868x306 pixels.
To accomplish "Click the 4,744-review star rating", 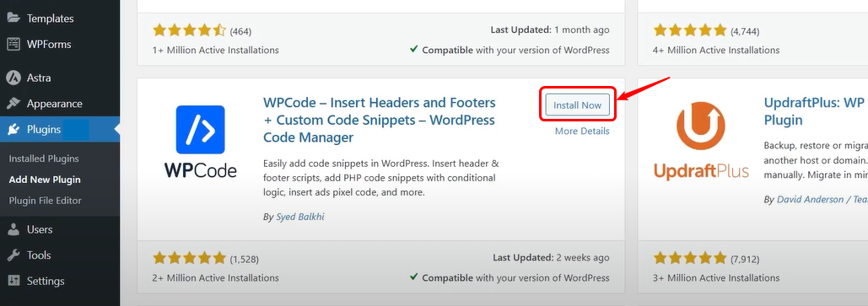I will [x=690, y=30].
